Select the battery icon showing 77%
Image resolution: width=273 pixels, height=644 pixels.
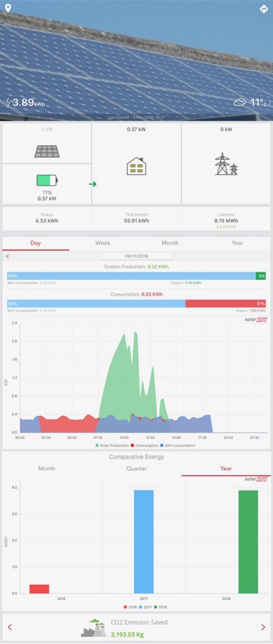[47, 180]
